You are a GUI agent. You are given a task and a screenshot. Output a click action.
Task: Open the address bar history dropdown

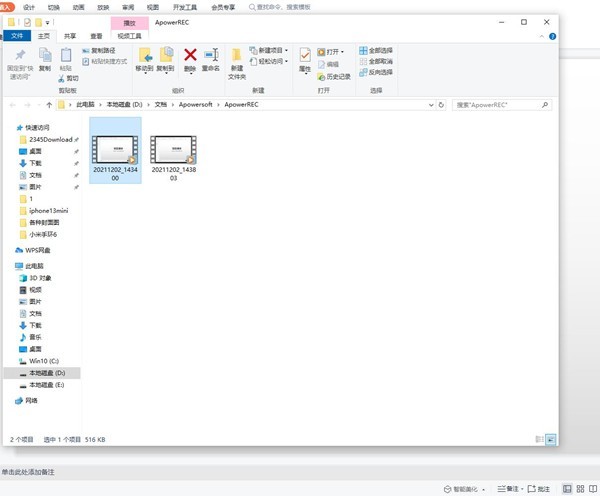tap(431, 105)
